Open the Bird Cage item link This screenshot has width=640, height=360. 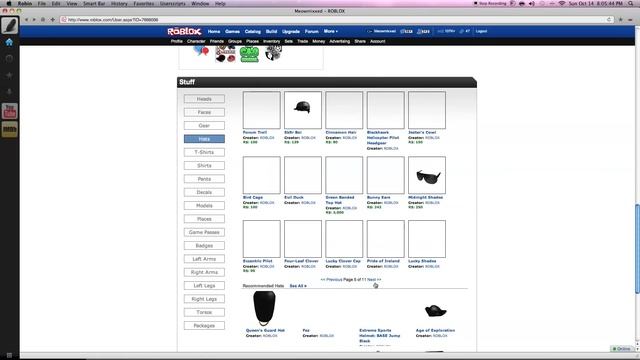253,198
